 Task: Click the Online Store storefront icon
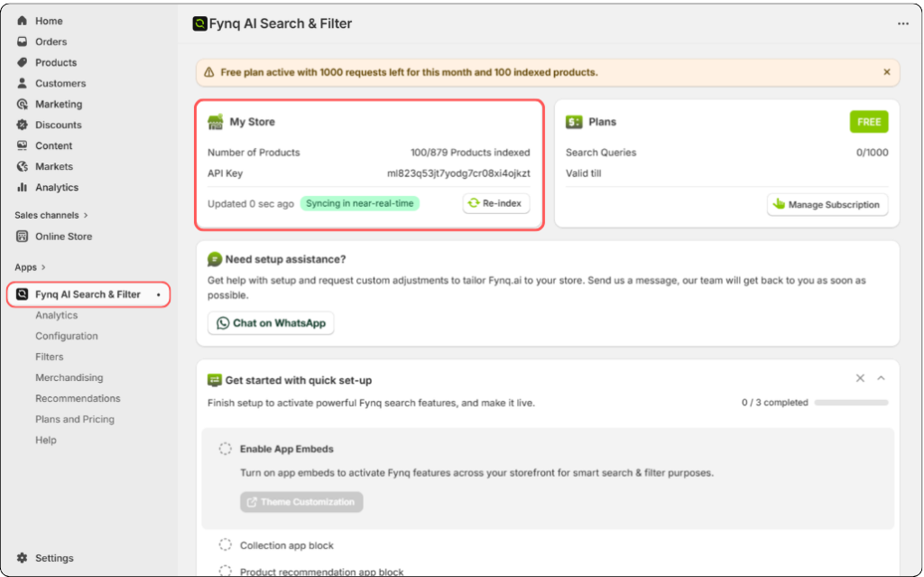22,236
